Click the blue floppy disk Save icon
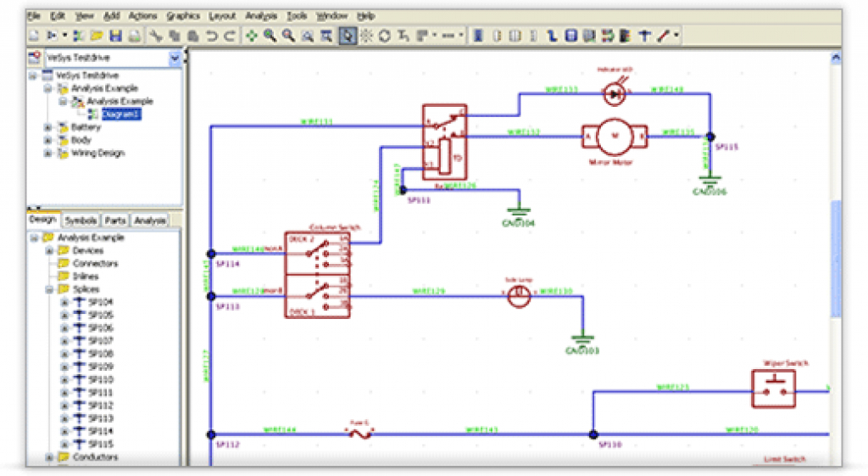The width and height of the screenshot is (868, 476). click(x=115, y=36)
